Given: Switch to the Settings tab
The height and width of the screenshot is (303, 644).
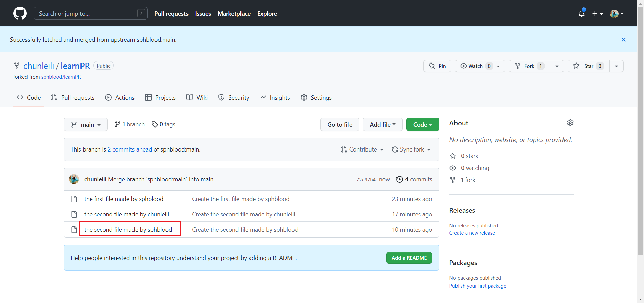Looking at the screenshot, I should [x=316, y=98].
